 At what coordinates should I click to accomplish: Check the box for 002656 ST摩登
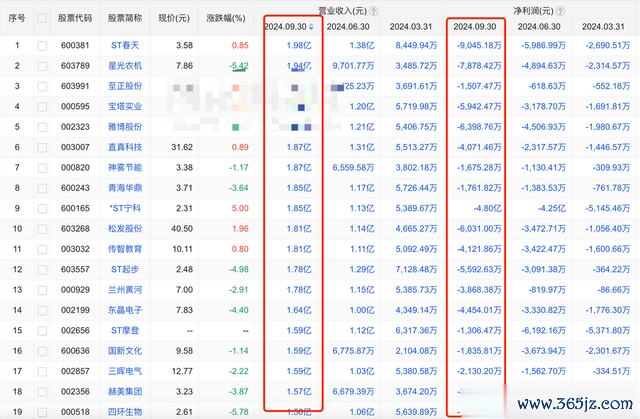(x=42, y=331)
